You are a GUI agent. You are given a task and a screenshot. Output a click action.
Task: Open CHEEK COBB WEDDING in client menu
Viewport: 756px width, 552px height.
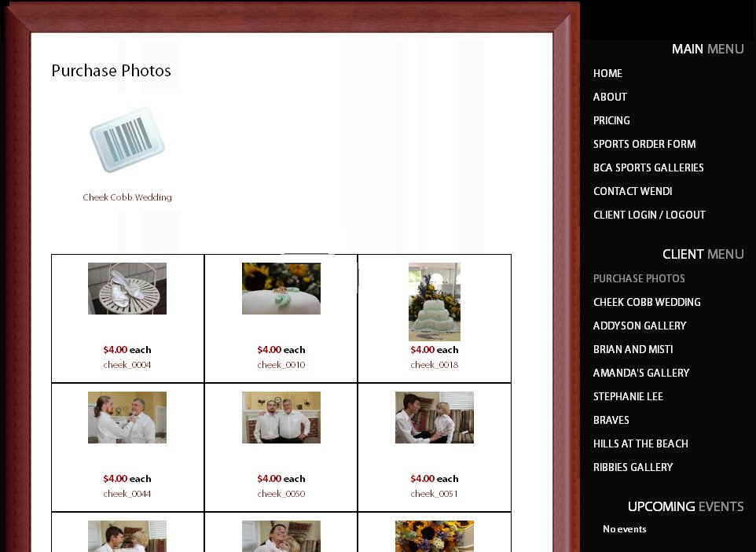click(647, 302)
